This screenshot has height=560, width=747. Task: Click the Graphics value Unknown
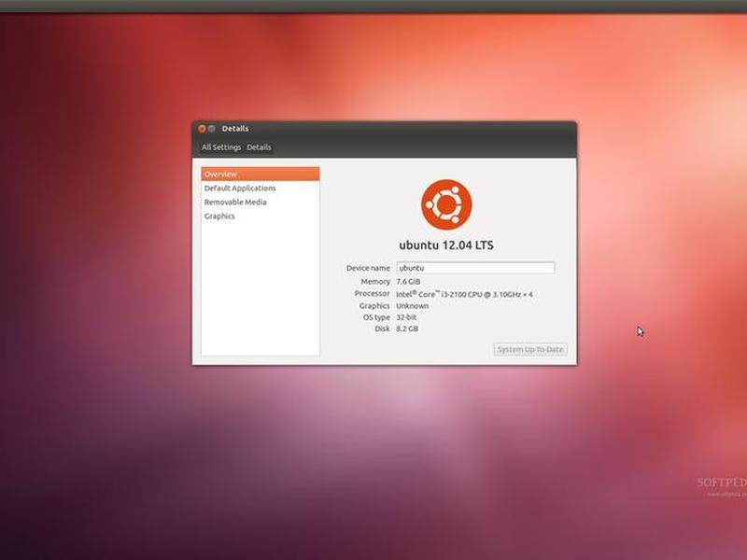pyautogui.click(x=413, y=306)
